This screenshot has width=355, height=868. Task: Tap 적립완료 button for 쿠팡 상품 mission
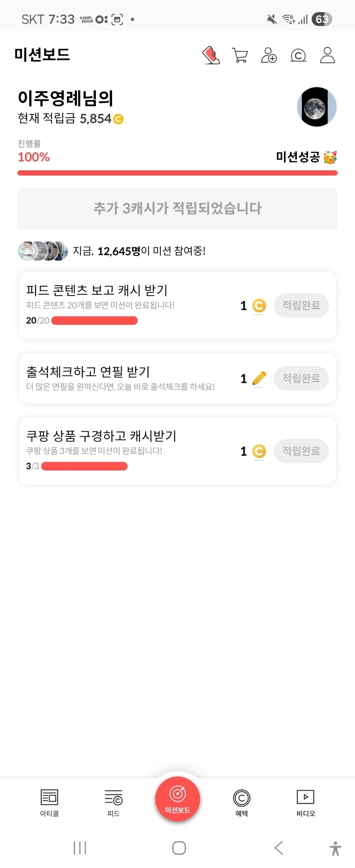click(301, 451)
